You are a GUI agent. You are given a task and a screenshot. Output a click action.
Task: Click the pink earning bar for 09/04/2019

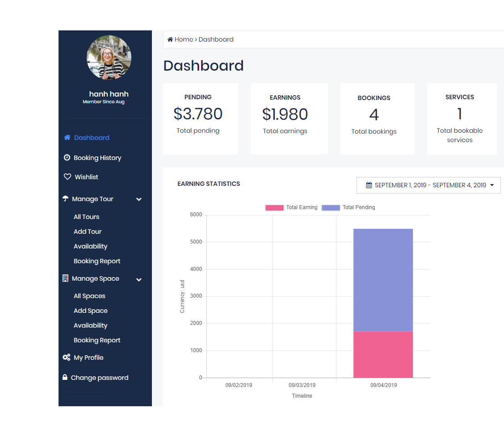point(383,354)
